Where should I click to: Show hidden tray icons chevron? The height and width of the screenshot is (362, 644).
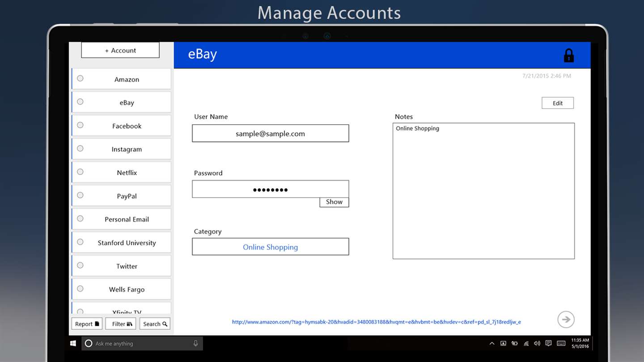pyautogui.click(x=492, y=343)
